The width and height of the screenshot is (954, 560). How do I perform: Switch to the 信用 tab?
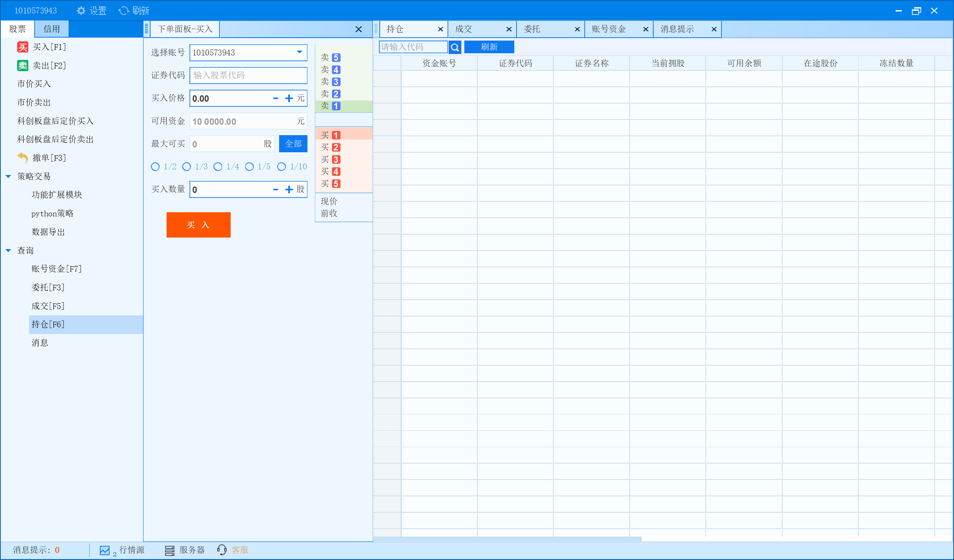[x=52, y=29]
